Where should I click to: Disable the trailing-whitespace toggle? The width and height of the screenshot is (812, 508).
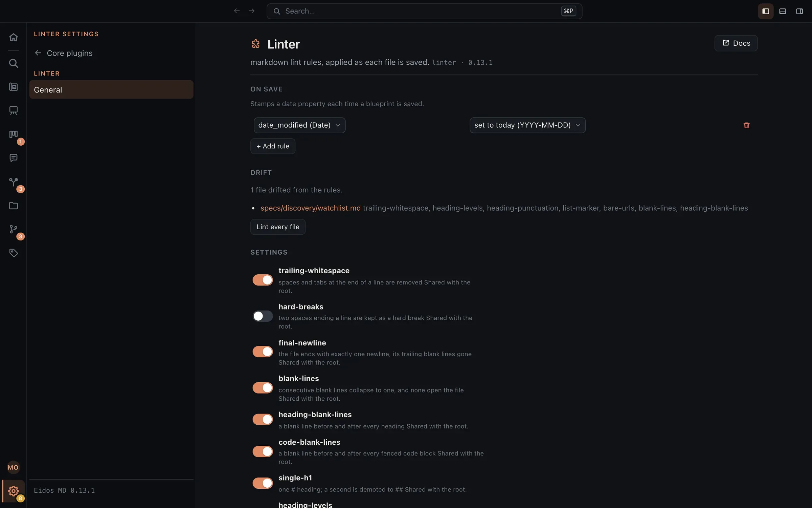263,280
